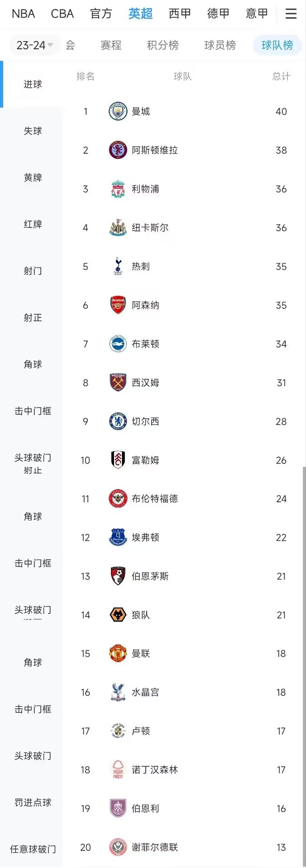Image resolution: width=306 pixels, height=868 pixels.
Task: Choose 黄牌 stat category
Action: click(x=33, y=178)
